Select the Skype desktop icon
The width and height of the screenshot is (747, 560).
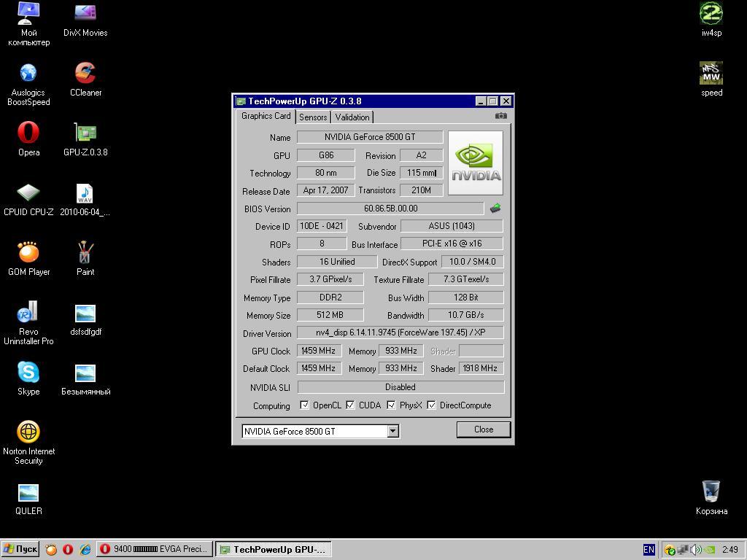[28, 373]
